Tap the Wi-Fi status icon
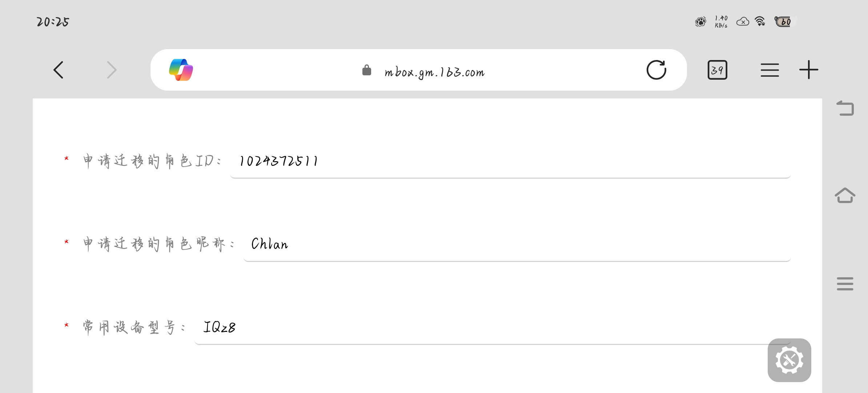The image size is (868, 393). tap(760, 21)
